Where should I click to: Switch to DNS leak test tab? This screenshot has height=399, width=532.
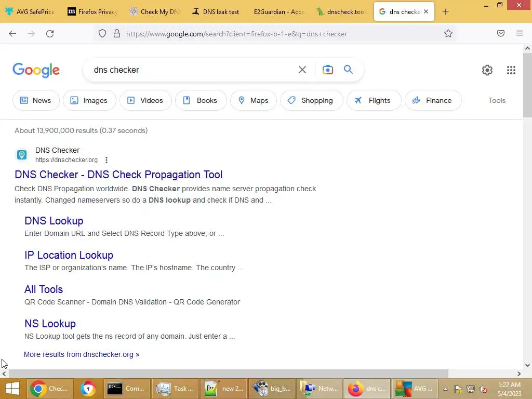point(217,12)
